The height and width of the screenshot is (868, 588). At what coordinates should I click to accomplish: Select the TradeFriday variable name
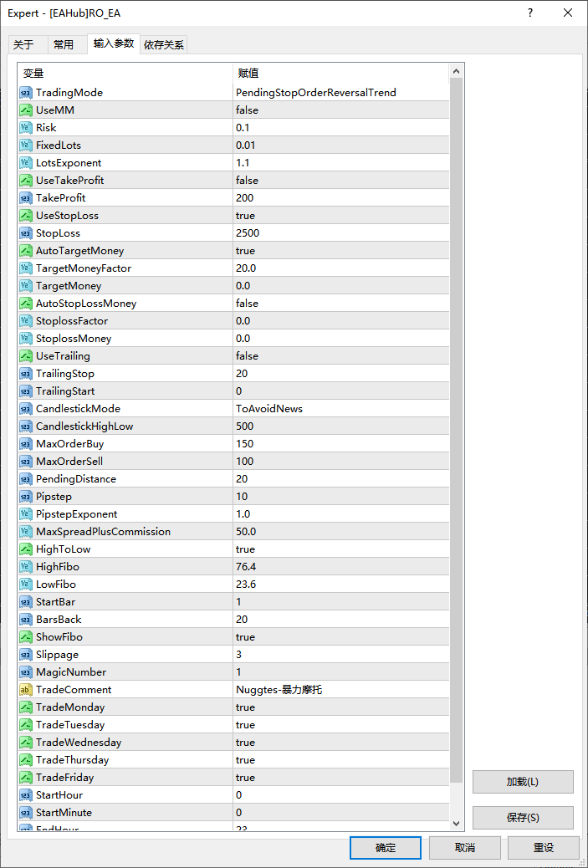pos(64,778)
